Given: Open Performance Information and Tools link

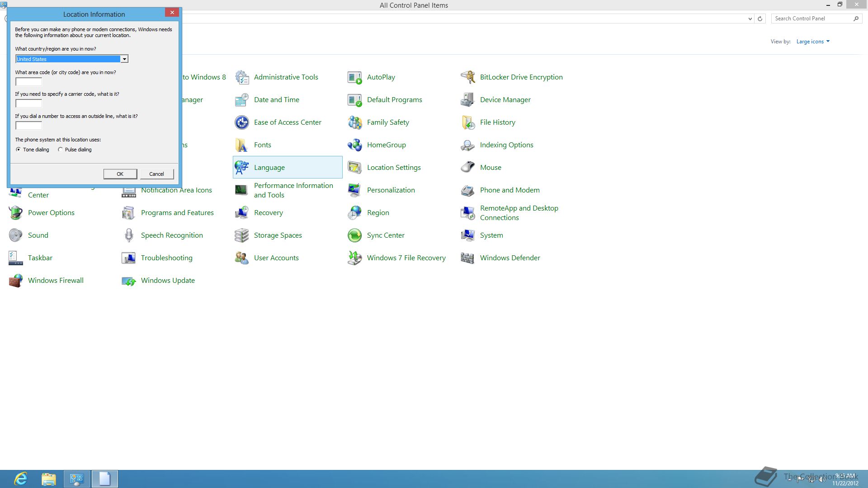Looking at the screenshot, I should point(293,190).
